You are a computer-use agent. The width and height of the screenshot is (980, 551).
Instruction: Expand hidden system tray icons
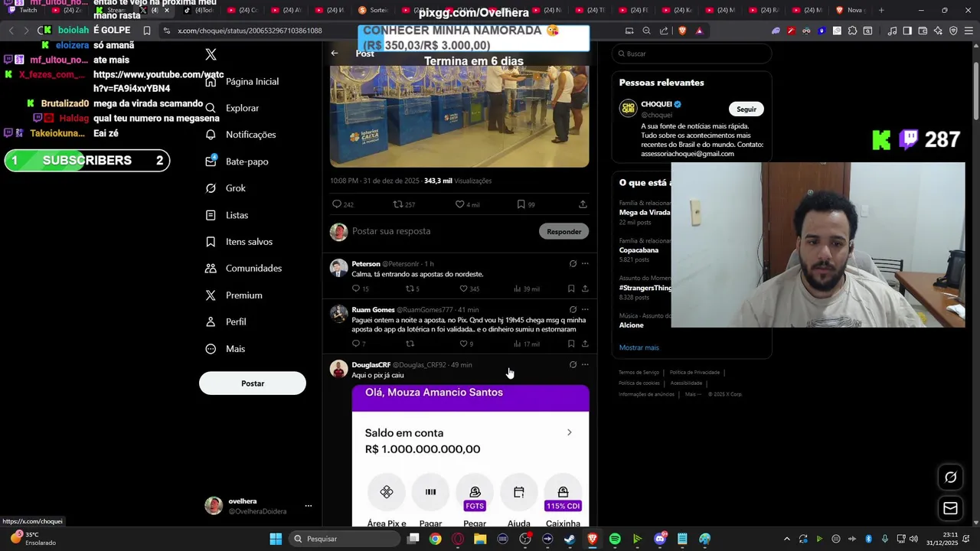point(789,539)
